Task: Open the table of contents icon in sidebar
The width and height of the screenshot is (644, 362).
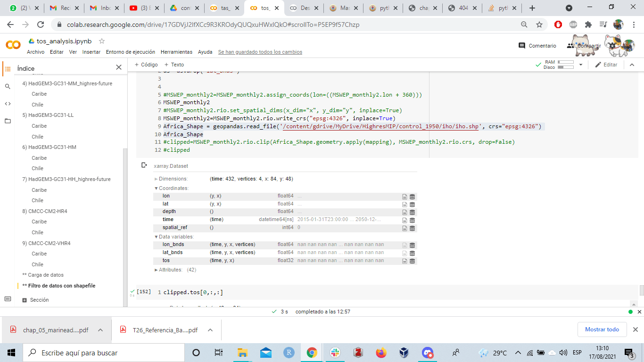Action: (x=7, y=68)
